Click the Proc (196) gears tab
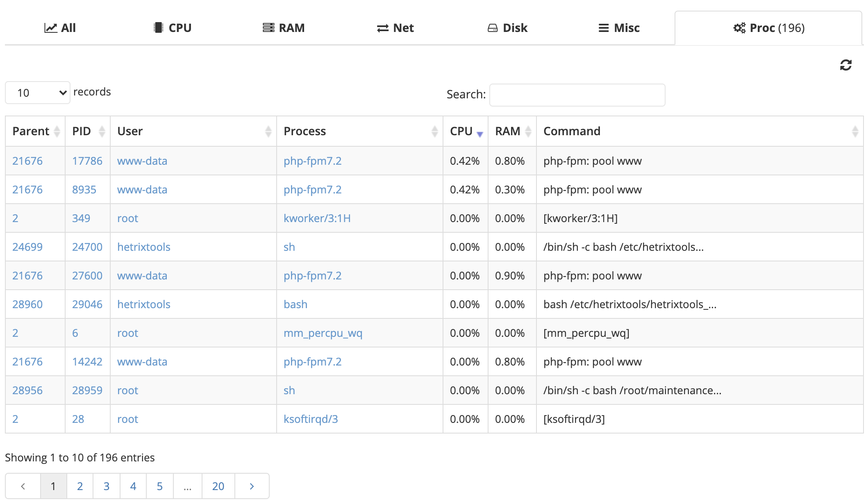Image resolution: width=868 pixels, height=504 pixels. (x=768, y=28)
